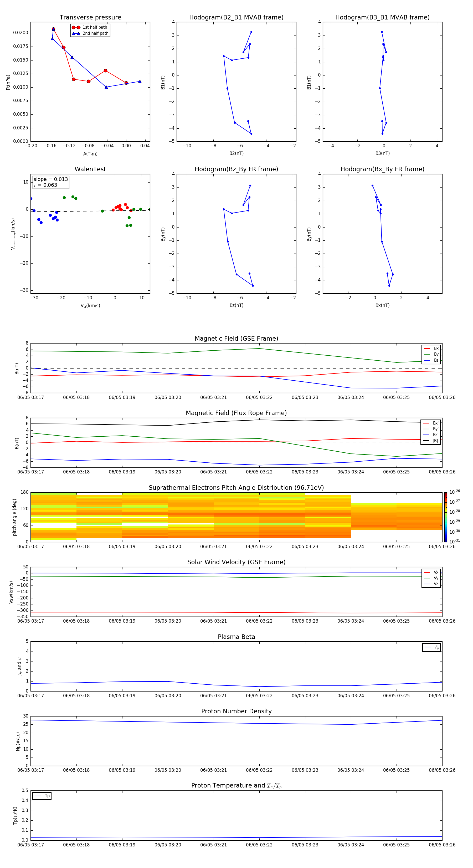Select the "r = 0.063" annotation

[x=45, y=185]
